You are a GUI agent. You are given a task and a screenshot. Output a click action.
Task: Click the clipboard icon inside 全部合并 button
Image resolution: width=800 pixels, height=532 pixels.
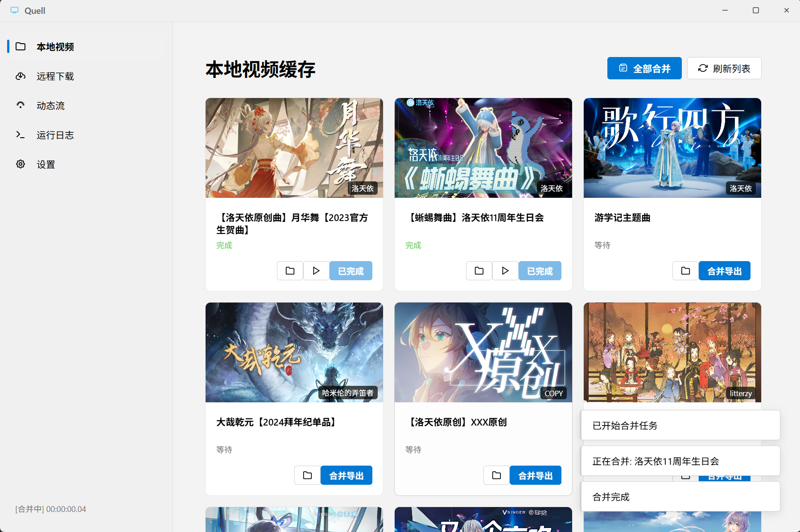pos(623,68)
